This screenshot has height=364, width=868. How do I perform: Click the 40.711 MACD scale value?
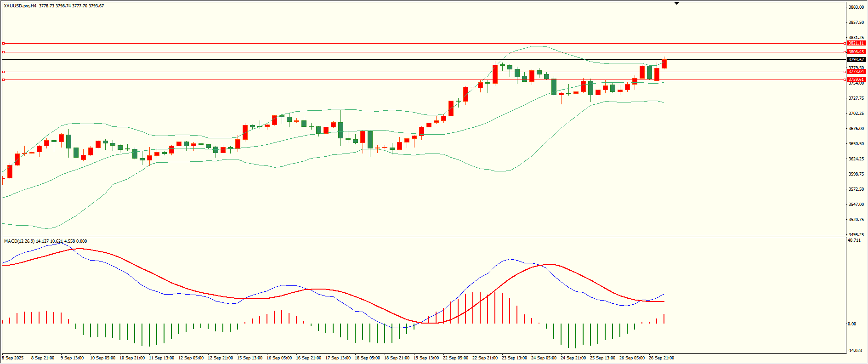[855, 240]
